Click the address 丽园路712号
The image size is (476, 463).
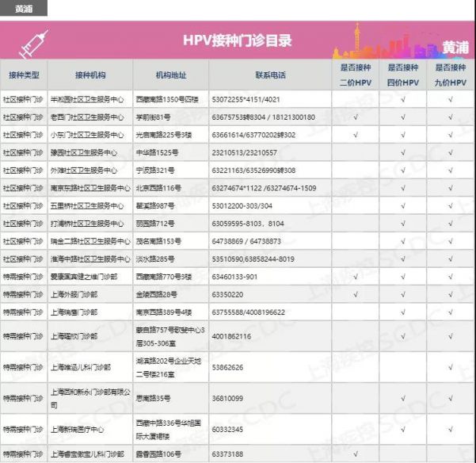(x=155, y=224)
